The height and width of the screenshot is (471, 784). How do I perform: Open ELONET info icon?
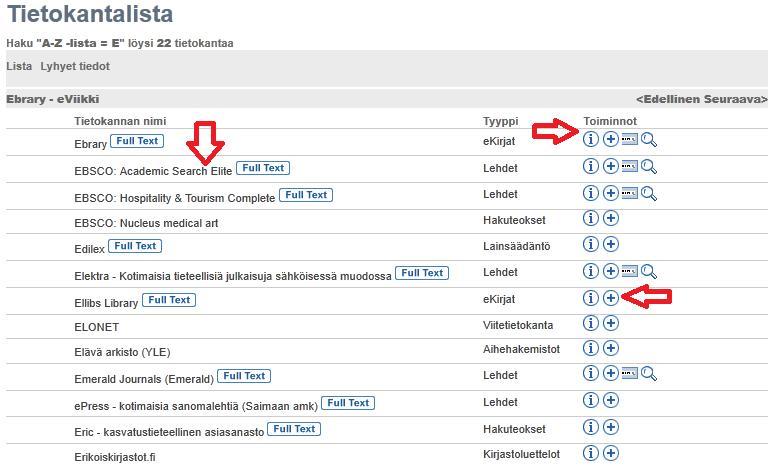(x=590, y=323)
